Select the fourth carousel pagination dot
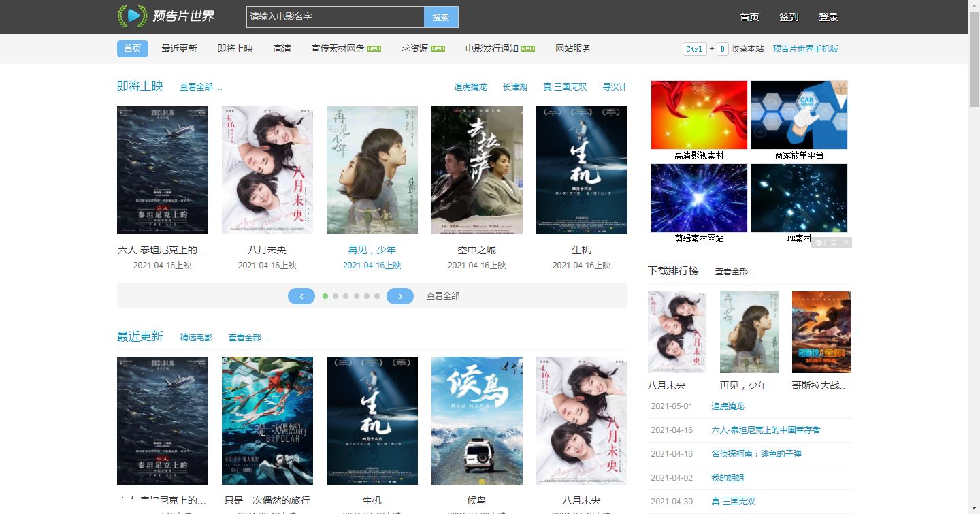 [356, 296]
